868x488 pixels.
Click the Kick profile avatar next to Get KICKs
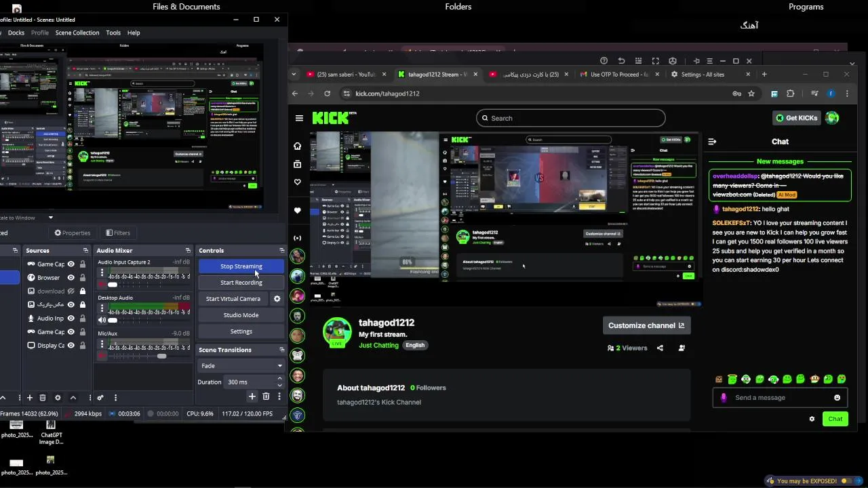point(832,118)
